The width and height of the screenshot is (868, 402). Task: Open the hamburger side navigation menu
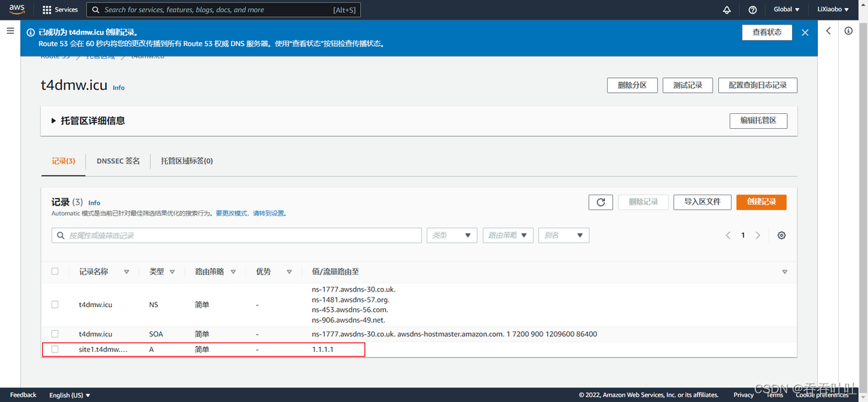click(10, 31)
